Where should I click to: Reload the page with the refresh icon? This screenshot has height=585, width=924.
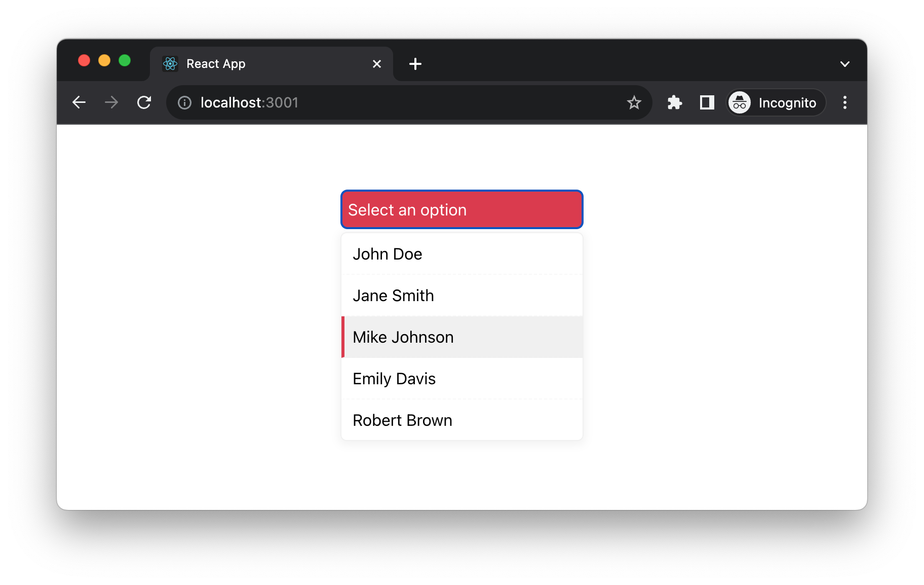click(144, 102)
